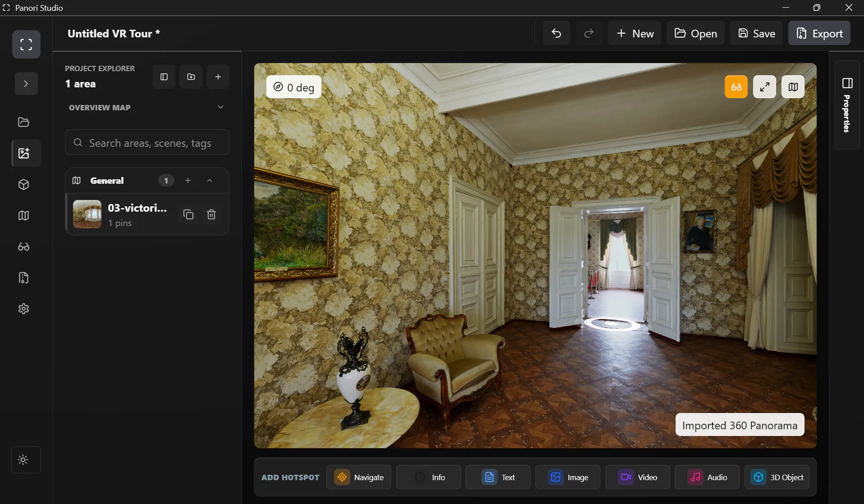Open the 3D cube icon in sidebar
Screen dimensions: 864x504
pyautogui.click(x=24, y=184)
